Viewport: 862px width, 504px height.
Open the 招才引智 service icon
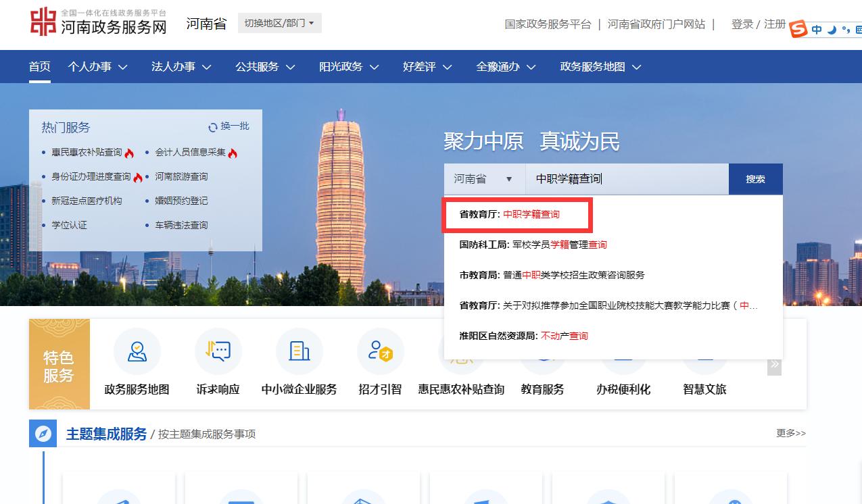(x=381, y=352)
